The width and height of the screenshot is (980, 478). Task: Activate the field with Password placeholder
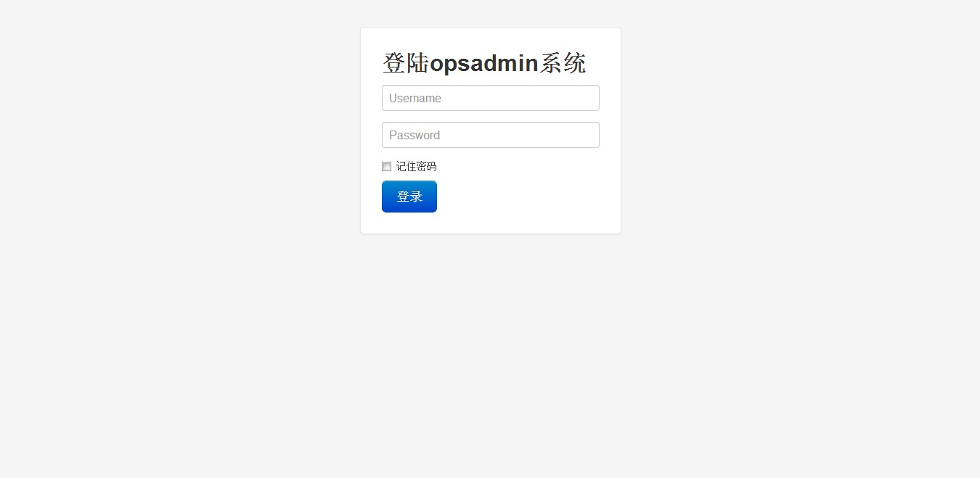click(x=491, y=135)
